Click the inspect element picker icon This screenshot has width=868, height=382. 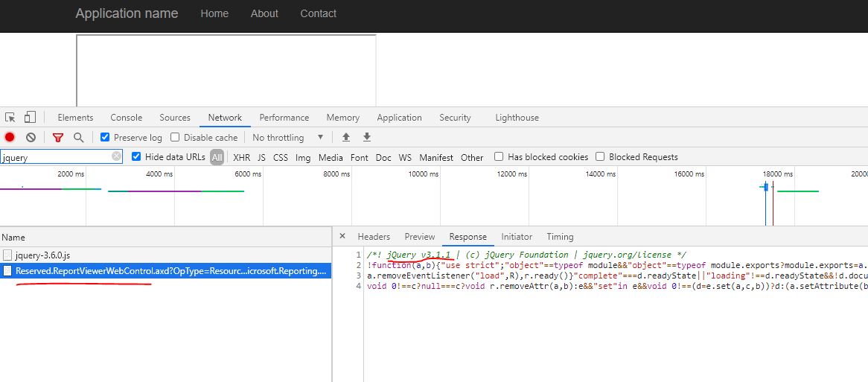point(10,118)
